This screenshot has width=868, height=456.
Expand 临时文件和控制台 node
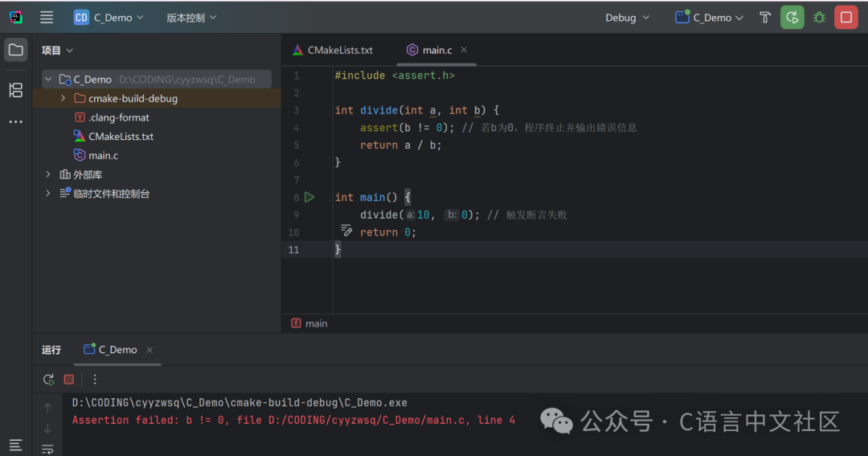[48, 193]
